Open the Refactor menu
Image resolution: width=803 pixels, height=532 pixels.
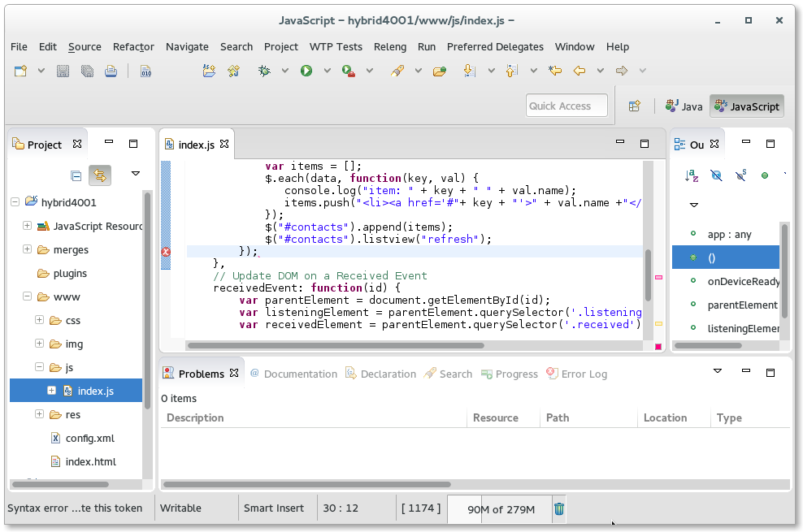(x=133, y=46)
